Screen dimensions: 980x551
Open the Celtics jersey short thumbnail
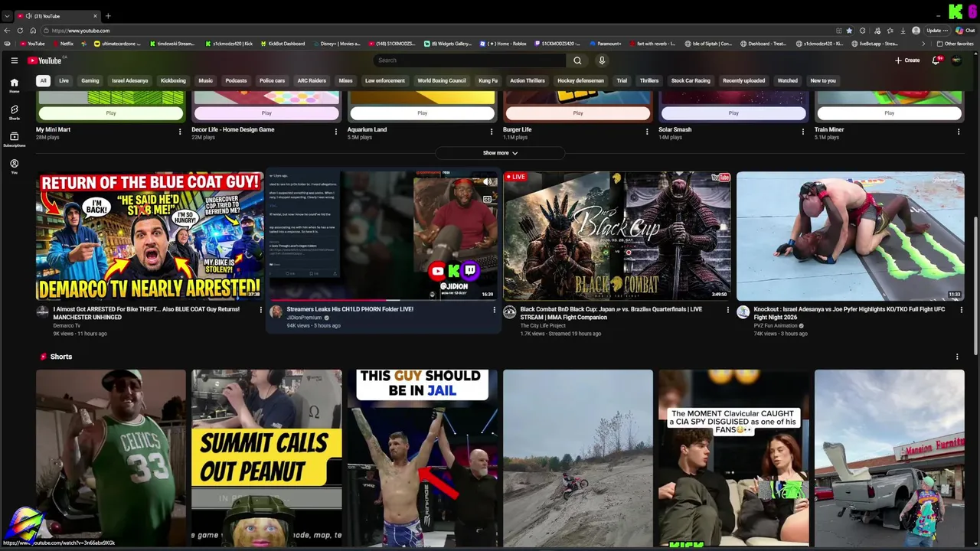point(111,458)
